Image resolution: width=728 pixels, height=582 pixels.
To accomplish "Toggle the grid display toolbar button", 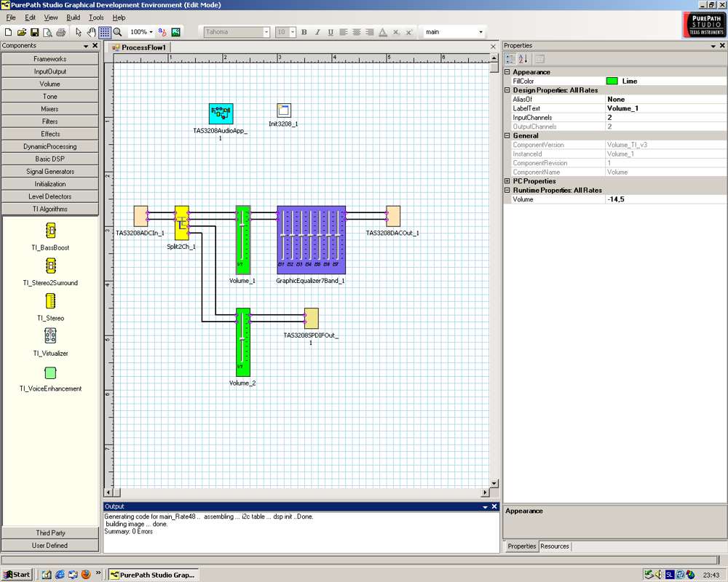I will (104, 32).
